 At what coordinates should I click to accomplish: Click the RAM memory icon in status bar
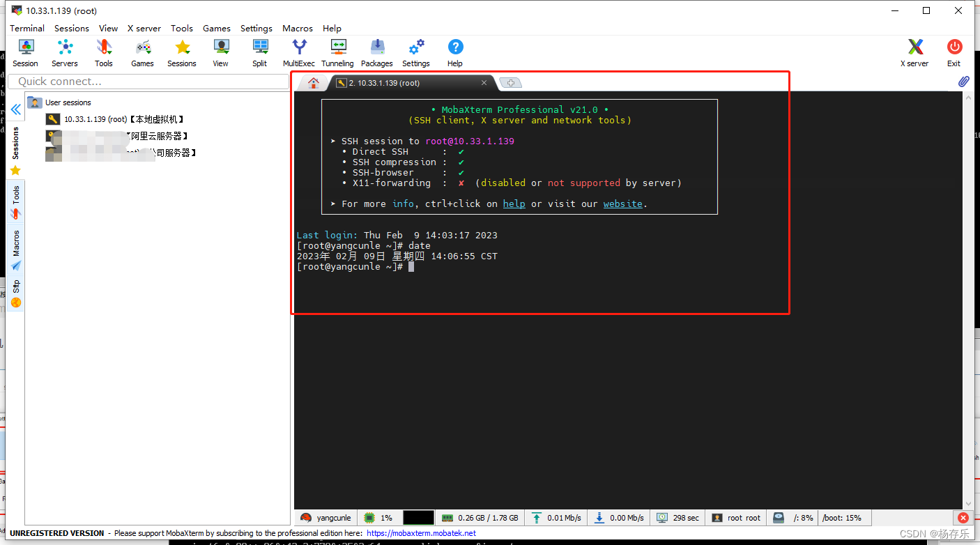447,518
